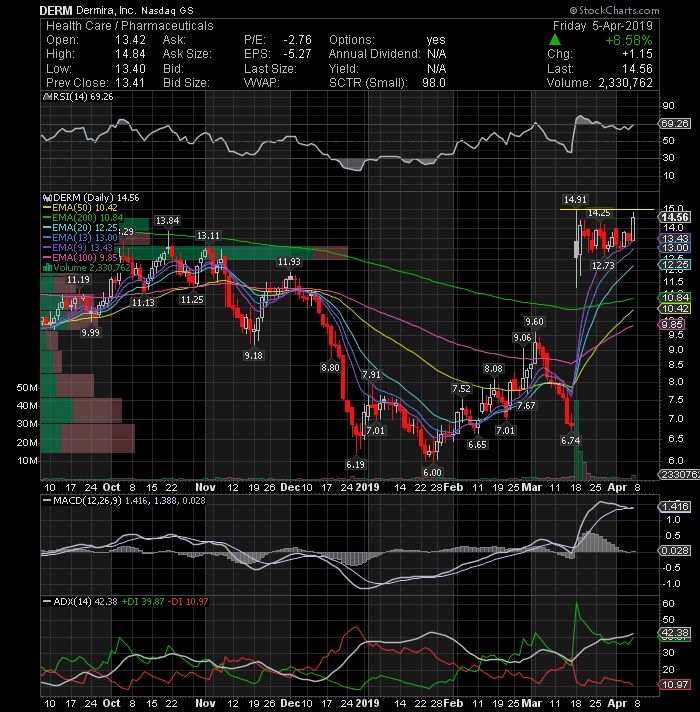700x712 pixels.
Task: Click the MACD(12,26,9) legend dash icon
Action: click(x=47, y=500)
